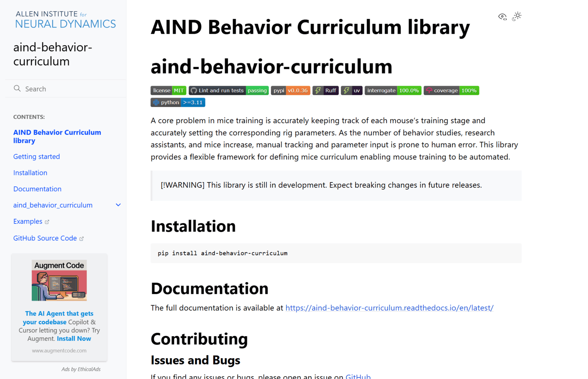The height and width of the screenshot is (379, 588).
Task: Click the pypi v0.0.36 badge
Action: point(290,91)
